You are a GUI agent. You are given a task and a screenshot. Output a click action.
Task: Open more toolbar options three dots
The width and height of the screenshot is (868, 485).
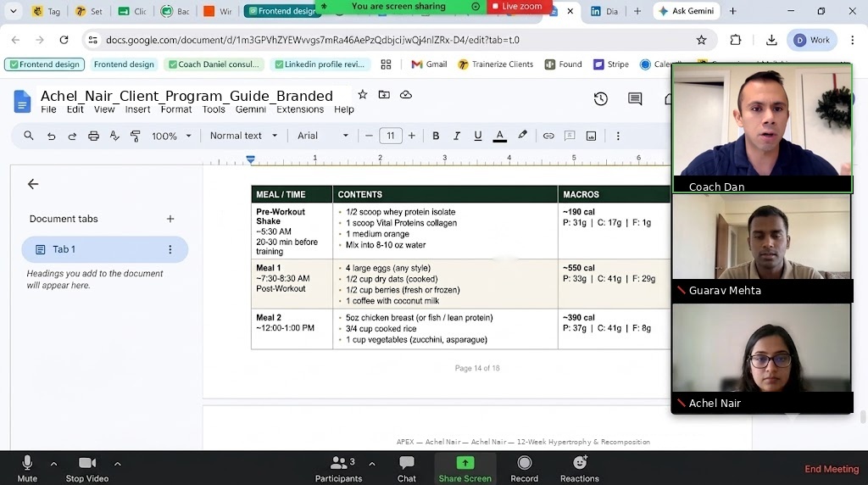(618, 136)
